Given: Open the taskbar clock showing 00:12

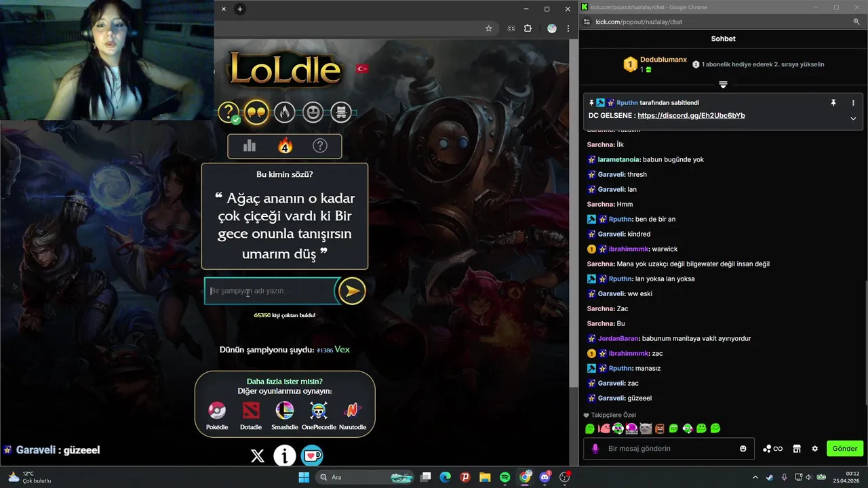Looking at the screenshot, I should 848,477.
